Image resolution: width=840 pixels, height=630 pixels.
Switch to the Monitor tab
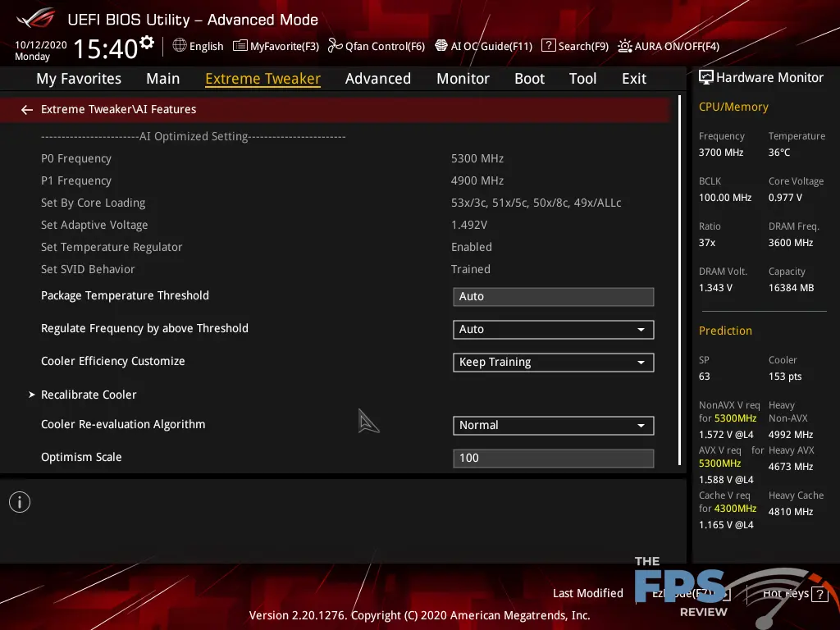point(463,78)
